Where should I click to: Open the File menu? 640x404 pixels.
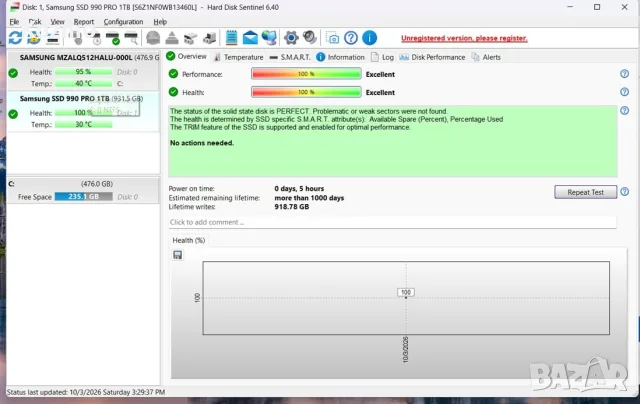(14, 22)
